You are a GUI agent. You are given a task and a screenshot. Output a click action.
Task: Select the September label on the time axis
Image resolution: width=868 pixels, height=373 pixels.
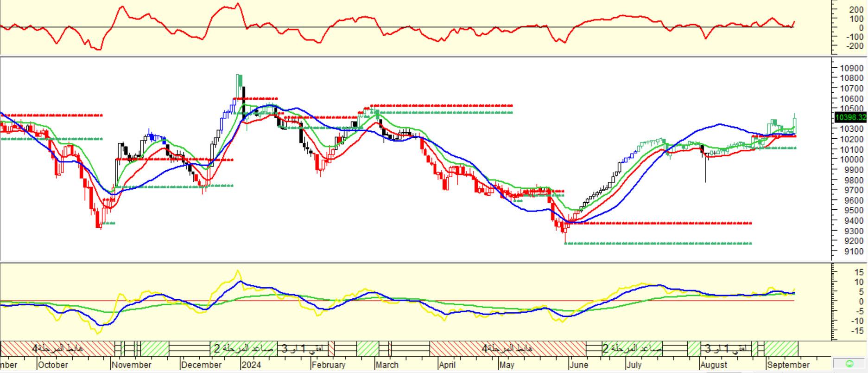pos(788,365)
